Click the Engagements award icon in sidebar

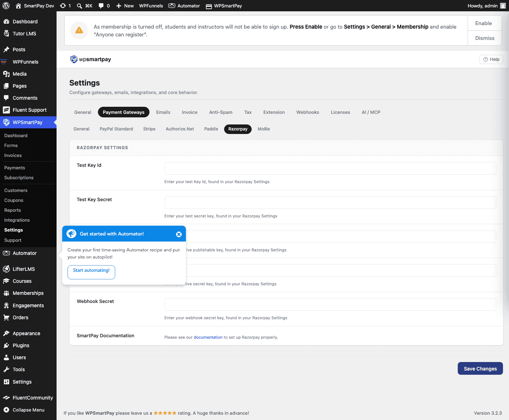[6, 305]
